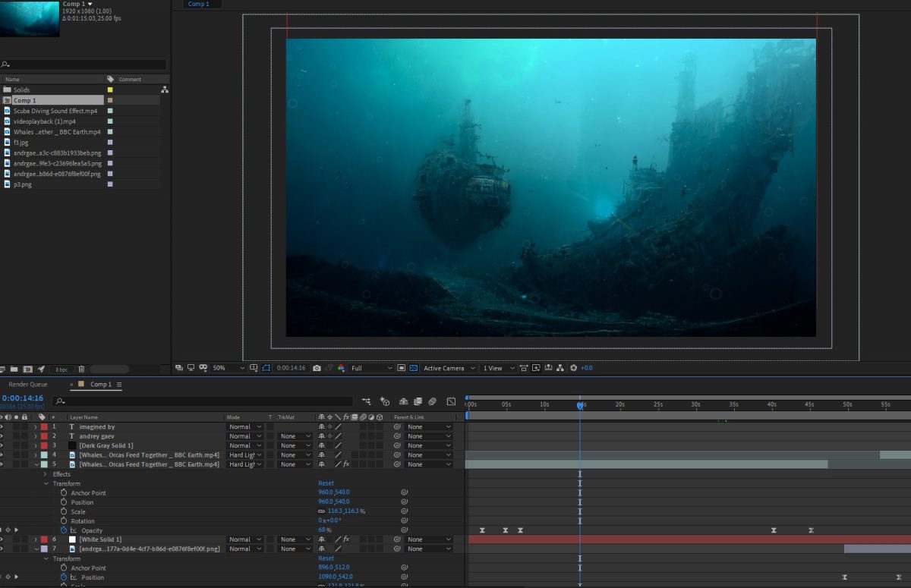This screenshot has width=911, height=588.
Task: Click the viewer's 0:00:14:16 timecode
Action: 291,368
